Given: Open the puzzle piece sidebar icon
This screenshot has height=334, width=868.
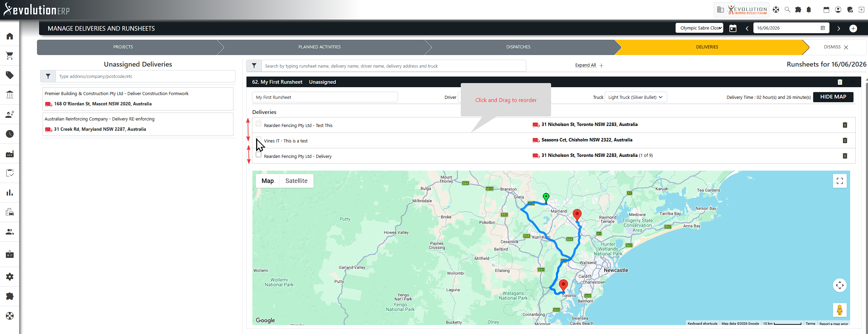Looking at the screenshot, I should (x=10, y=296).
